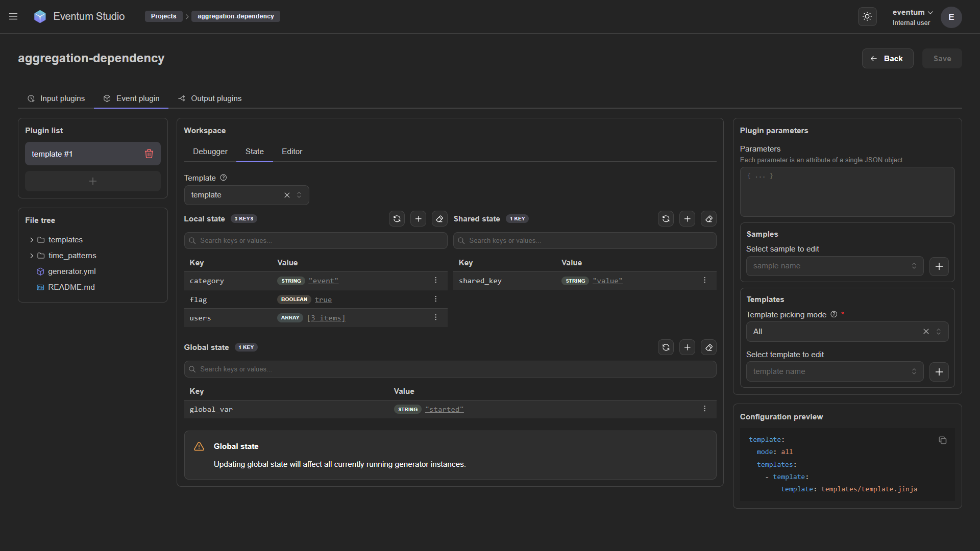Focus the Shared state search field
Viewport: 980px width, 551px height.
coord(585,241)
